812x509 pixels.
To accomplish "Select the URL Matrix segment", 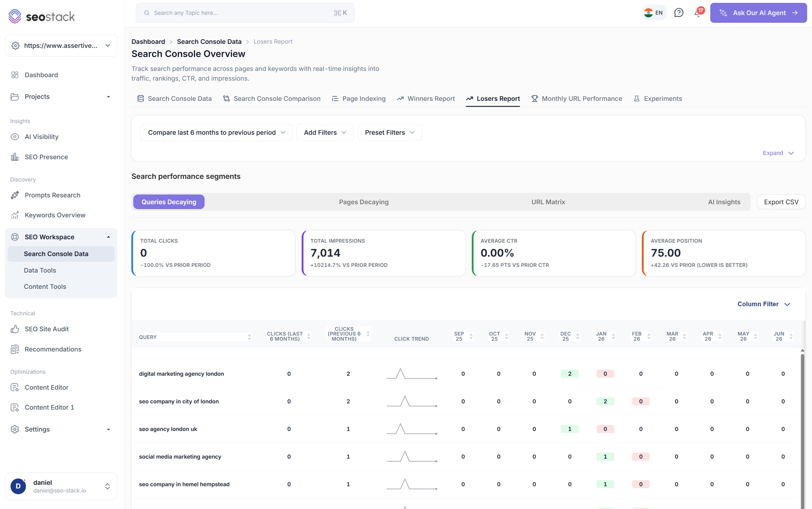I will click(x=548, y=202).
